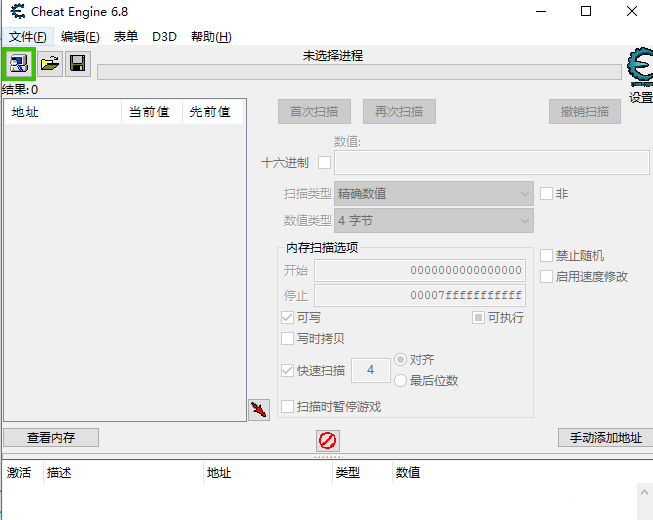Click the address table scroll-up arrow
This screenshot has width=653, height=520.
644,493
